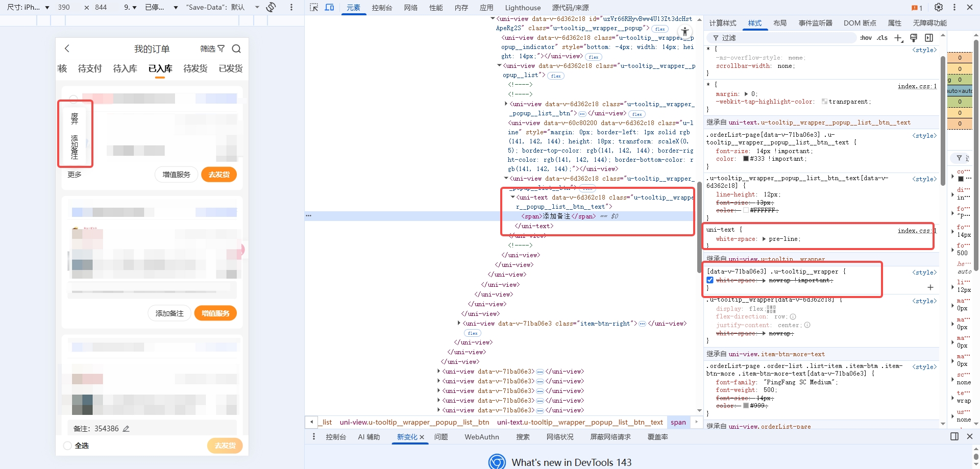Click the new style rule plus icon
This screenshot has width=980, height=469.
[898, 38]
